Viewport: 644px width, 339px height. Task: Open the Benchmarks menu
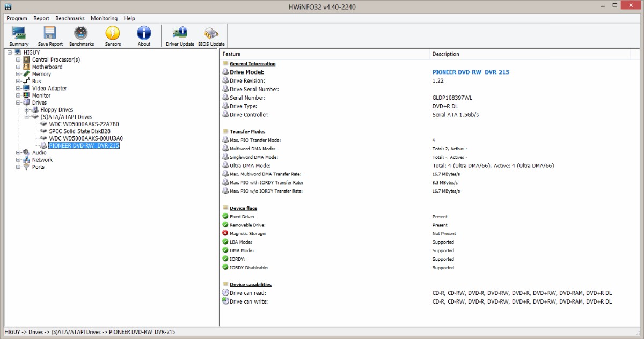pos(70,18)
